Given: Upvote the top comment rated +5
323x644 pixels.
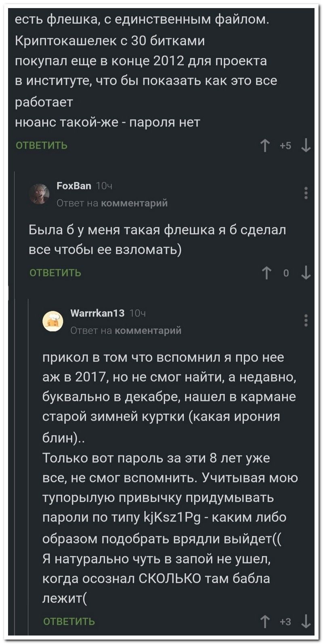Looking at the screenshot, I should coord(265,145).
